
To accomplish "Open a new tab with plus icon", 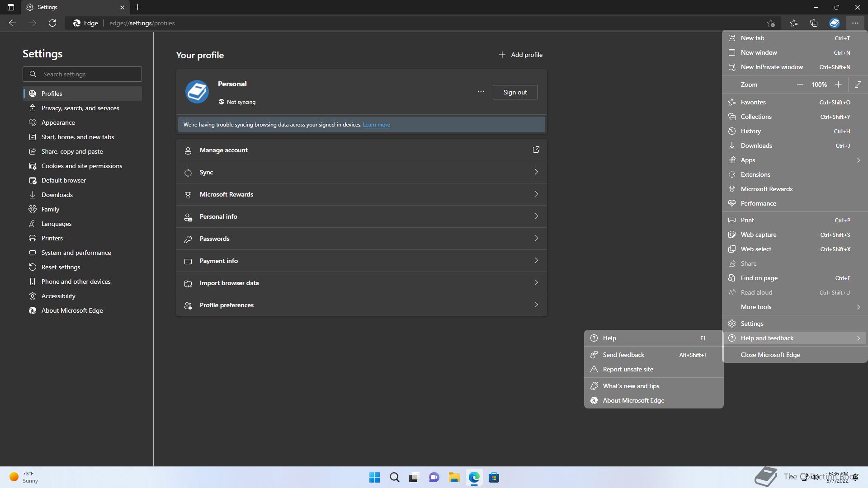I will [x=138, y=7].
